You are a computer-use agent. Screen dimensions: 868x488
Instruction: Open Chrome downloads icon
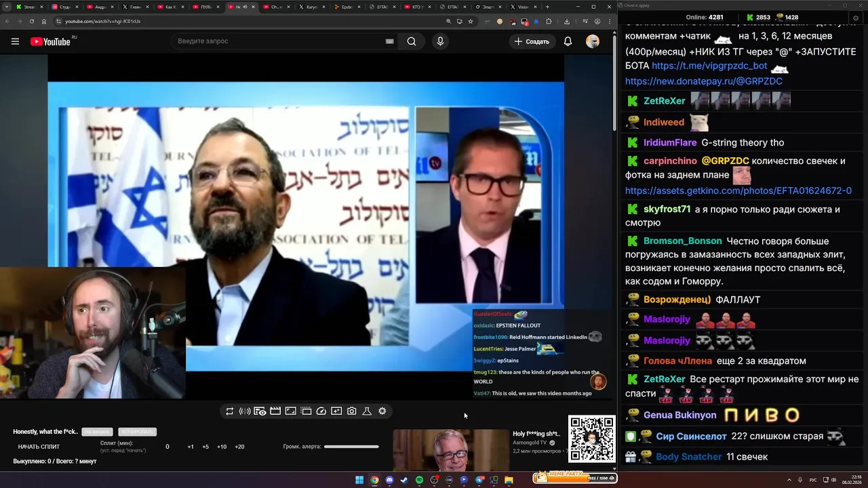[x=567, y=21]
